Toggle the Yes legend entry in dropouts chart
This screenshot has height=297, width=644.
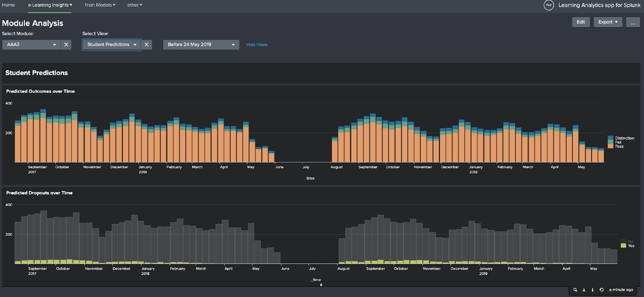point(628,246)
